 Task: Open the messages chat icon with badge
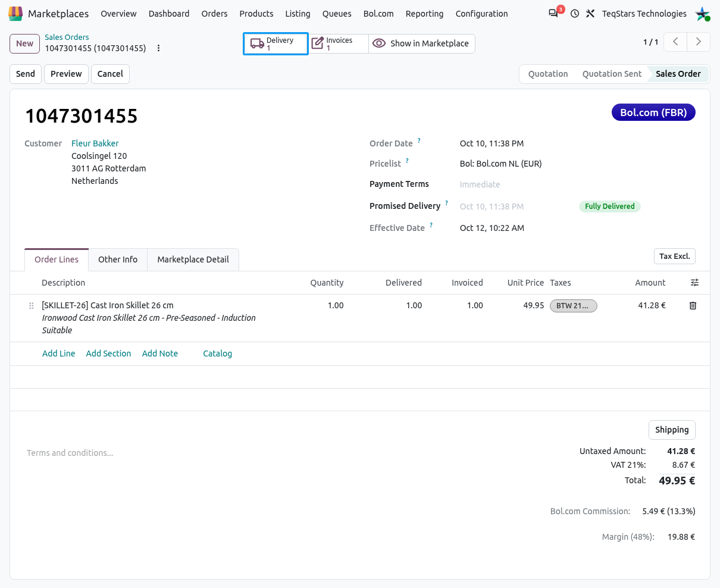coord(555,12)
